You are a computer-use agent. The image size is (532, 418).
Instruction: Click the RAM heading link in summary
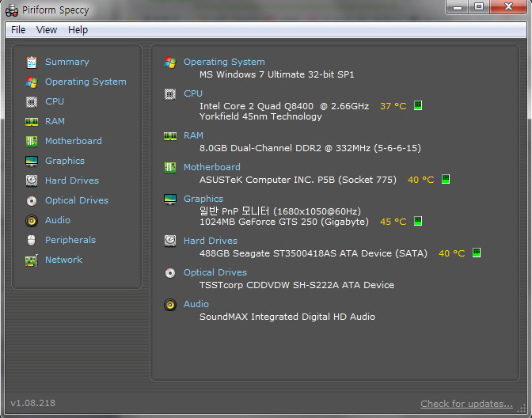193,135
